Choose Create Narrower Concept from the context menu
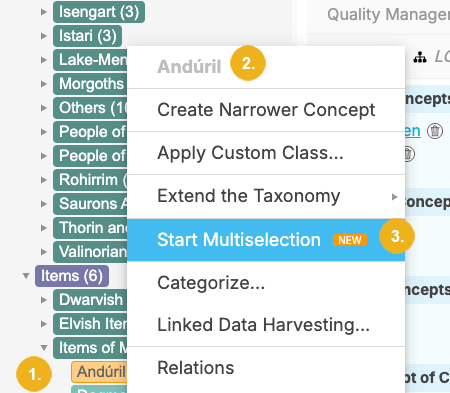450x393 pixels. tap(266, 110)
